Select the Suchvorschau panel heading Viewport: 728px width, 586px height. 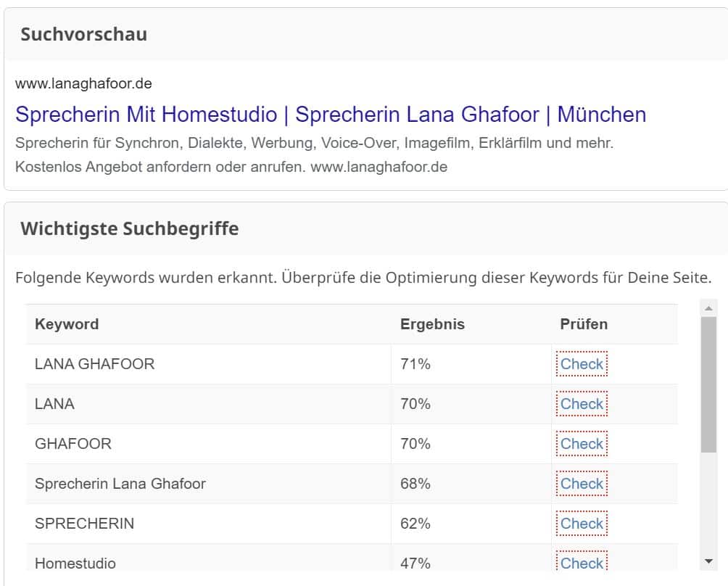tap(84, 34)
